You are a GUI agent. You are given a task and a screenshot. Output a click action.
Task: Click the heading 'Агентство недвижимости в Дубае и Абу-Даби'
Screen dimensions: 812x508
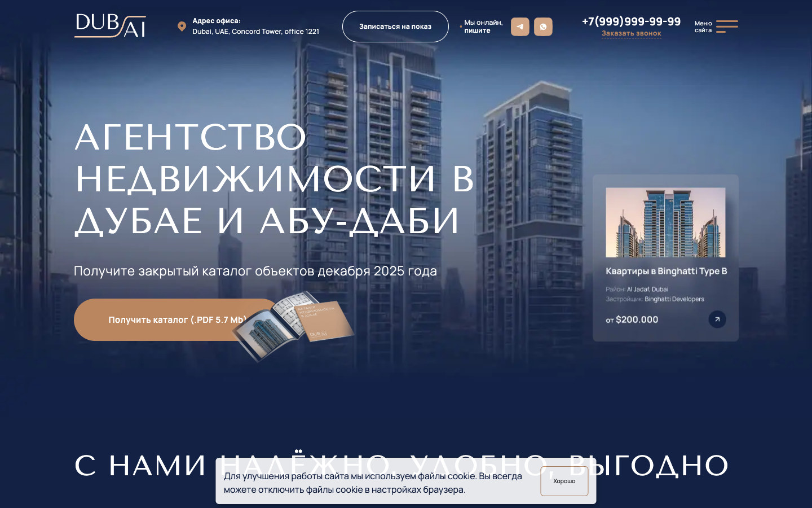(x=275, y=179)
